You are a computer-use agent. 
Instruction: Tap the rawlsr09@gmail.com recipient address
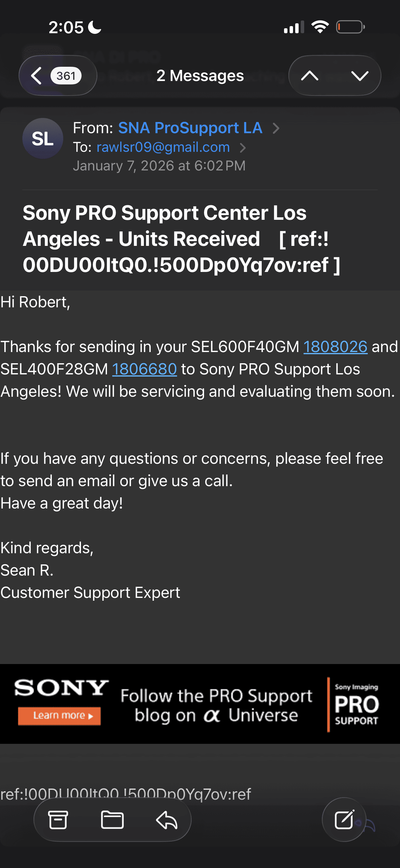(163, 147)
